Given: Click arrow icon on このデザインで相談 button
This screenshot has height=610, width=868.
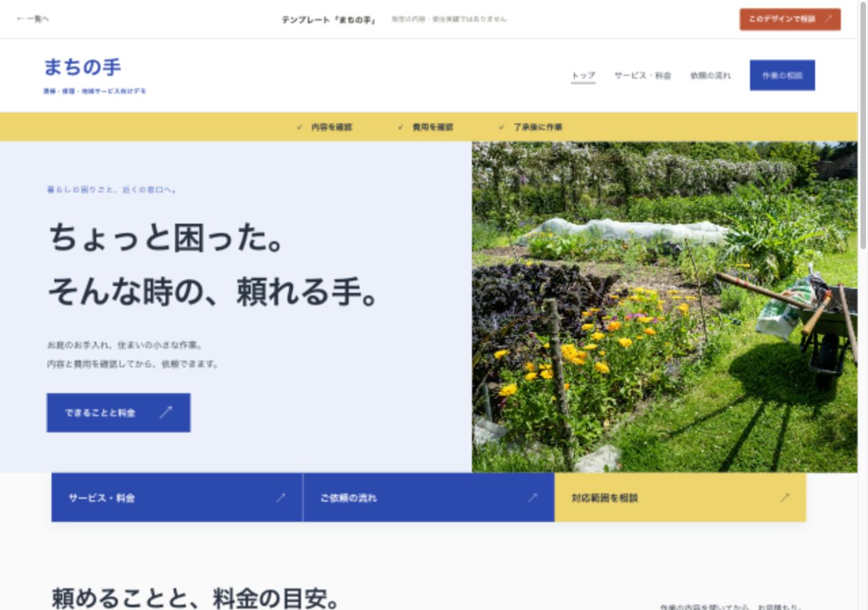Looking at the screenshot, I should point(828,19).
